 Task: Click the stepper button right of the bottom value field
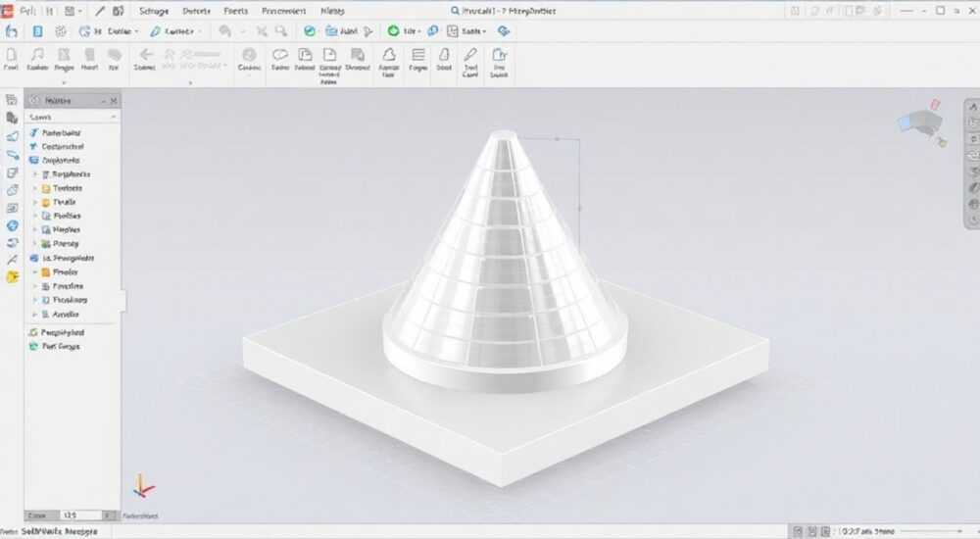click(109, 515)
